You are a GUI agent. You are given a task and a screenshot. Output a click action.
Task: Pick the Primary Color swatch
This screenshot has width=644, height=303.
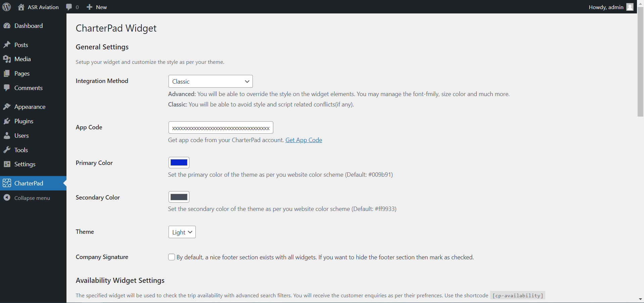179,163
